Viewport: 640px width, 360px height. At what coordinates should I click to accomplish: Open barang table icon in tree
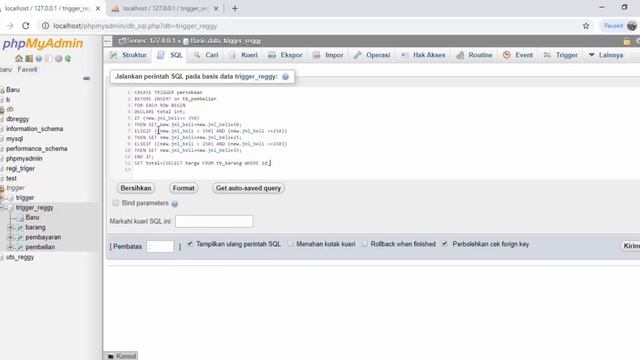[20, 227]
